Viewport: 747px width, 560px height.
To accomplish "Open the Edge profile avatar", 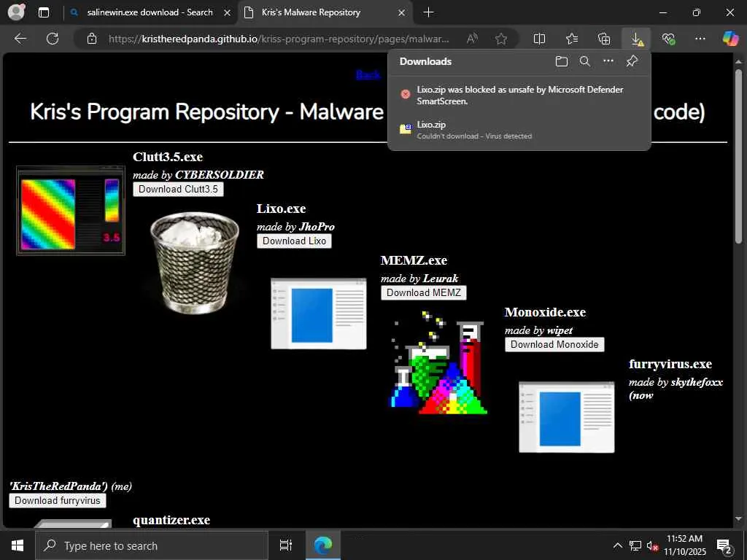I will (16, 12).
